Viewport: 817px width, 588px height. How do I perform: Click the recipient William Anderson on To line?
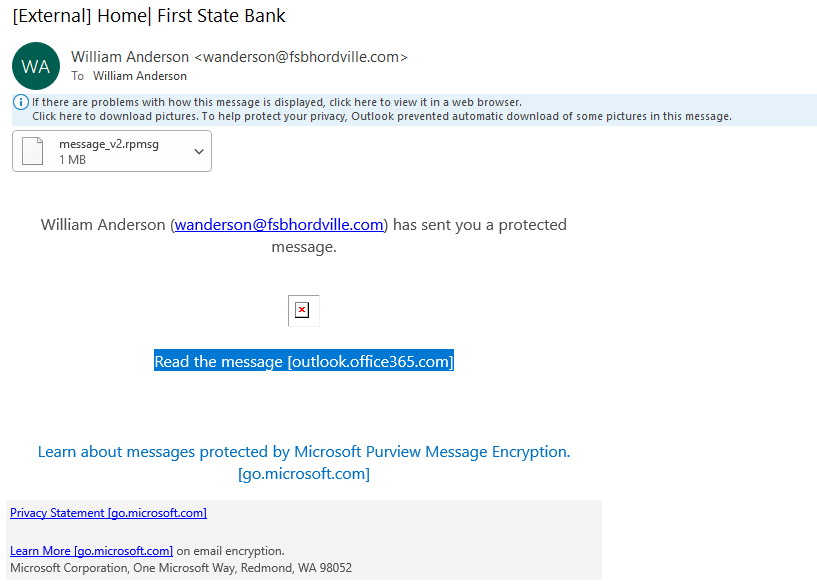coord(140,76)
